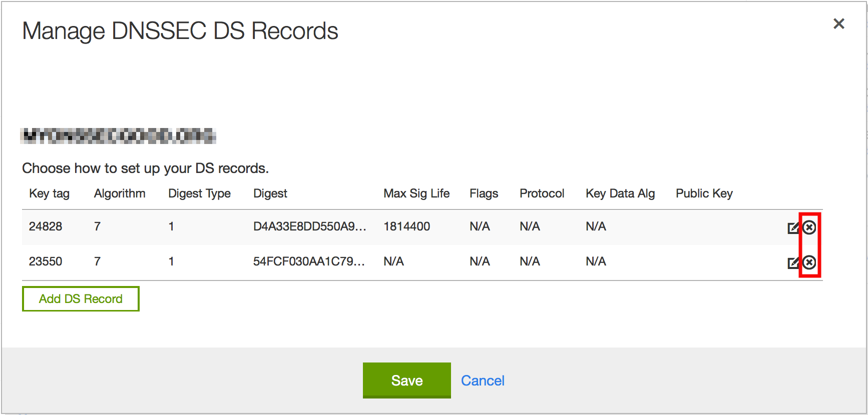Click the Algorithm column header
Screen dimensions: 868x415
[x=120, y=193]
